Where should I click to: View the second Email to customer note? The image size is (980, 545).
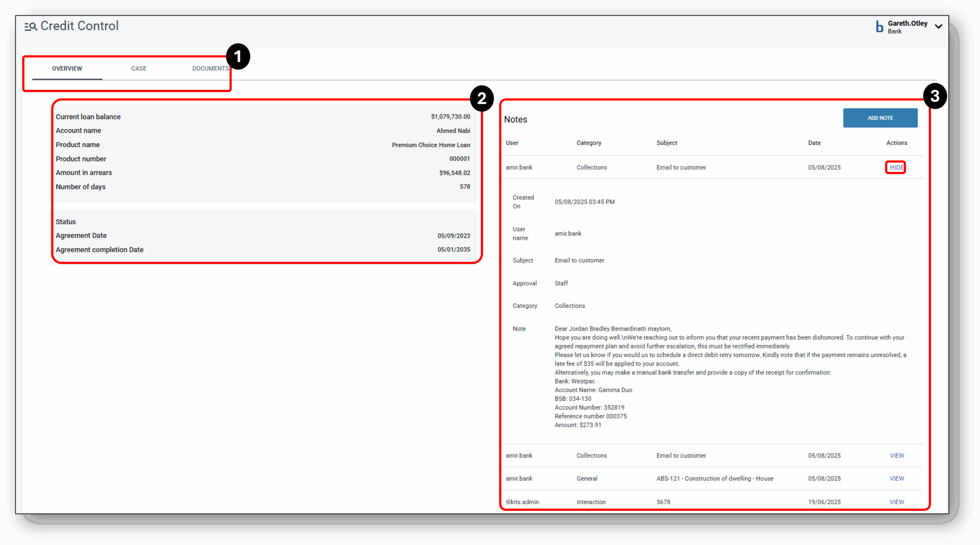click(x=897, y=455)
